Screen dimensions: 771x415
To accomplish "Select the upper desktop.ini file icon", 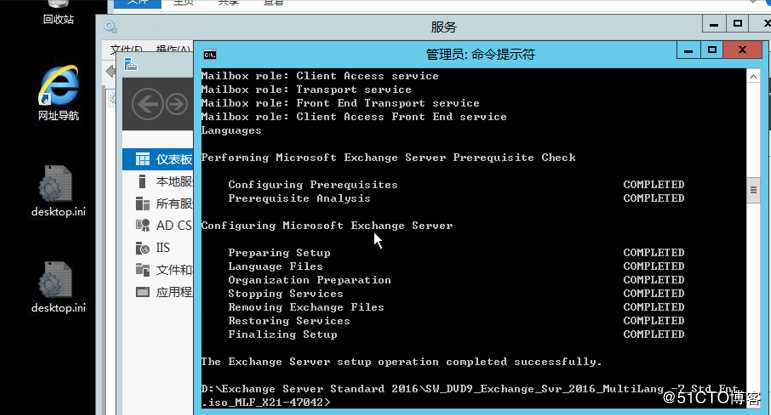I will coord(58,192).
